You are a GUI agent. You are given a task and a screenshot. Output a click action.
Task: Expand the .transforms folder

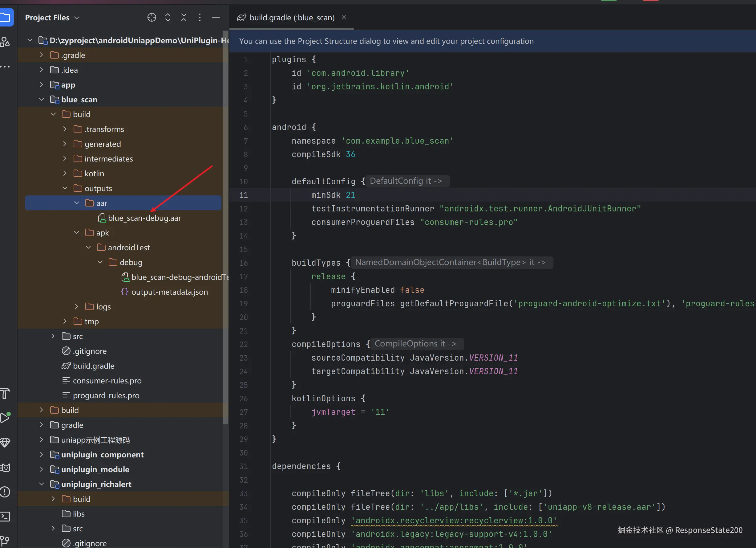pyautogui.click(x=65, y=129)
